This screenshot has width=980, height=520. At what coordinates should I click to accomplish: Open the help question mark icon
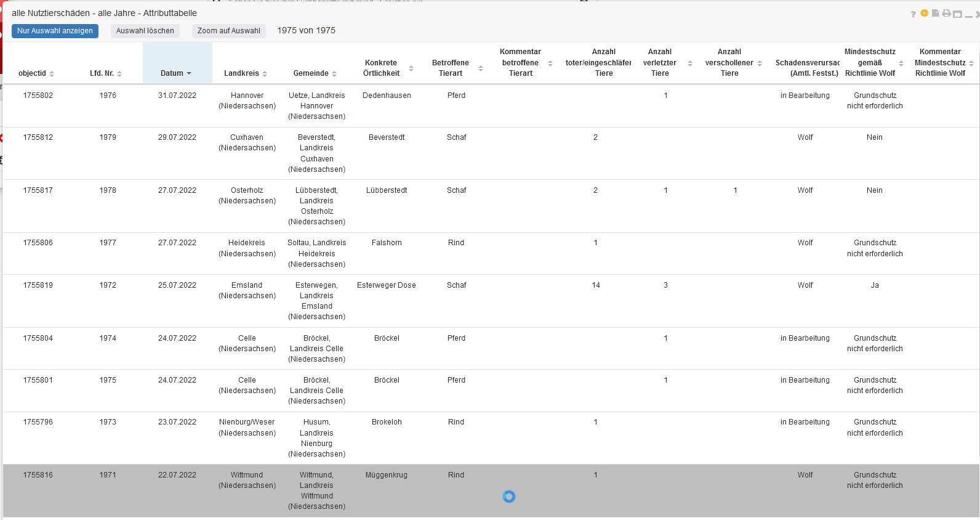point(913,14)
